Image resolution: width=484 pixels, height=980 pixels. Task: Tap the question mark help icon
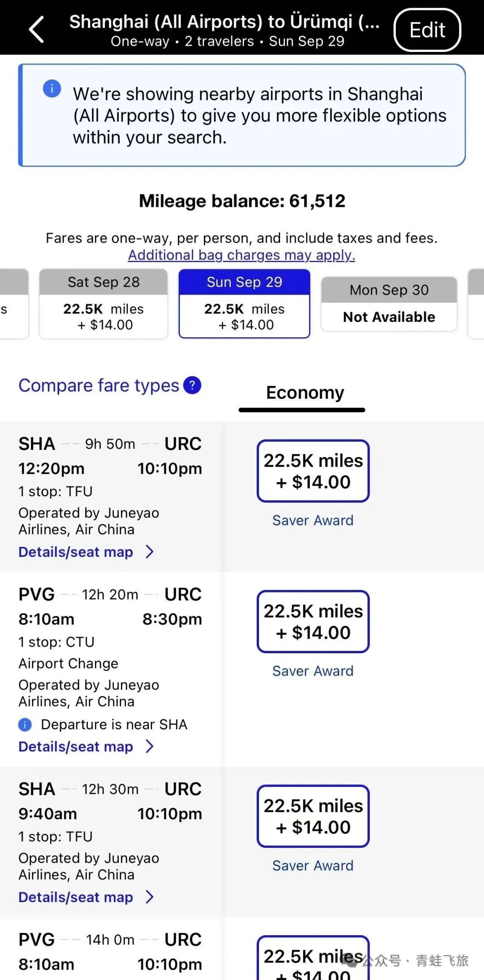pos(192,385)
